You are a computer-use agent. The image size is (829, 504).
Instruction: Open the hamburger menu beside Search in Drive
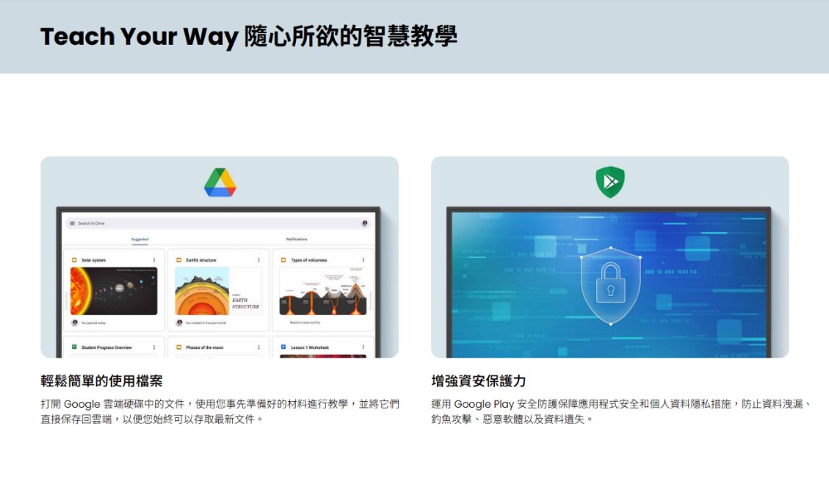pyautogui.click(x=72, y=223)
